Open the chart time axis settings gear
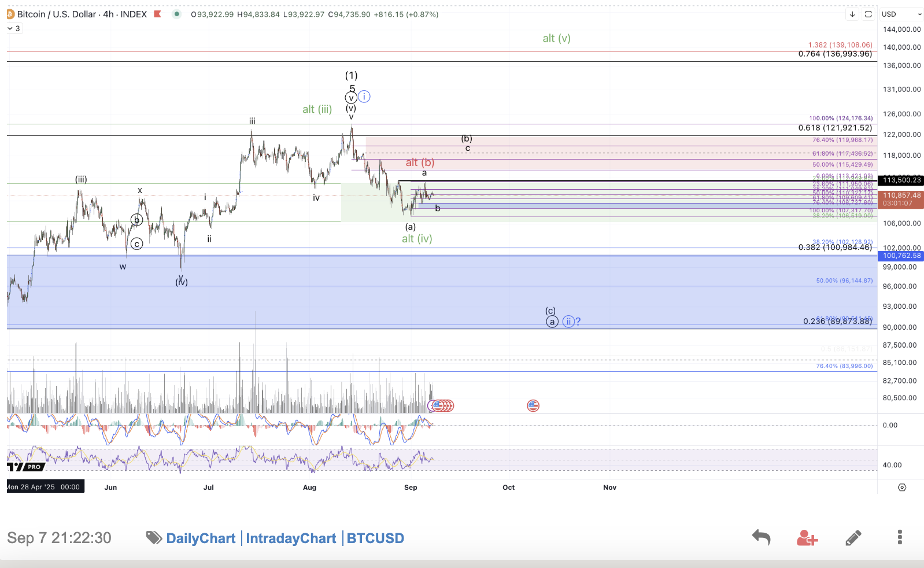The width and height of the screenshot is (924, 568). click(901, 488)
